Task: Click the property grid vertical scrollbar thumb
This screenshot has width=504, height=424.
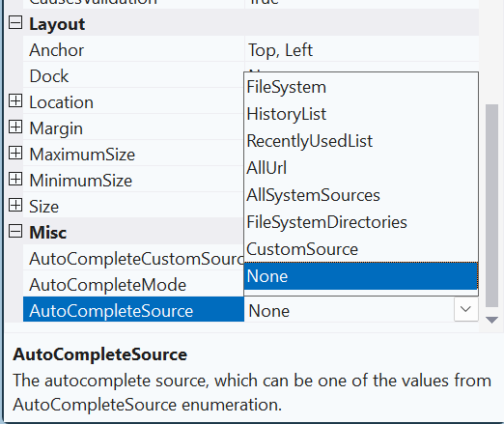Action: point(491,206)
